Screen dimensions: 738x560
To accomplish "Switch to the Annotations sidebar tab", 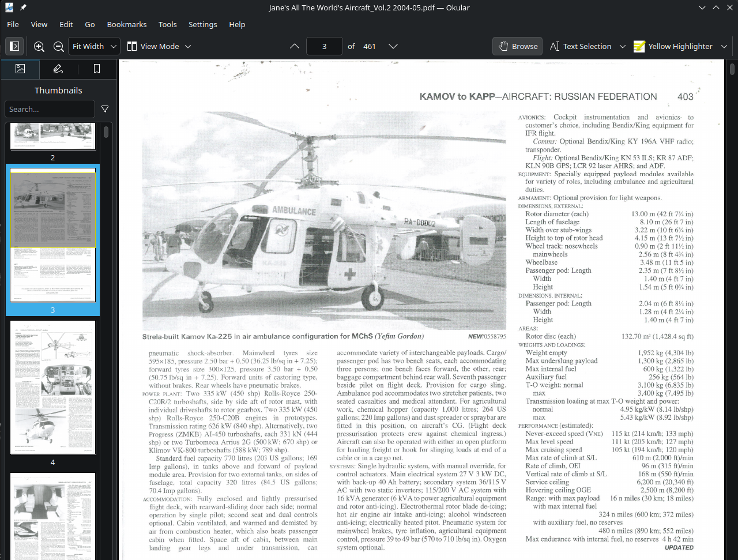I will [x=58, y=69].
